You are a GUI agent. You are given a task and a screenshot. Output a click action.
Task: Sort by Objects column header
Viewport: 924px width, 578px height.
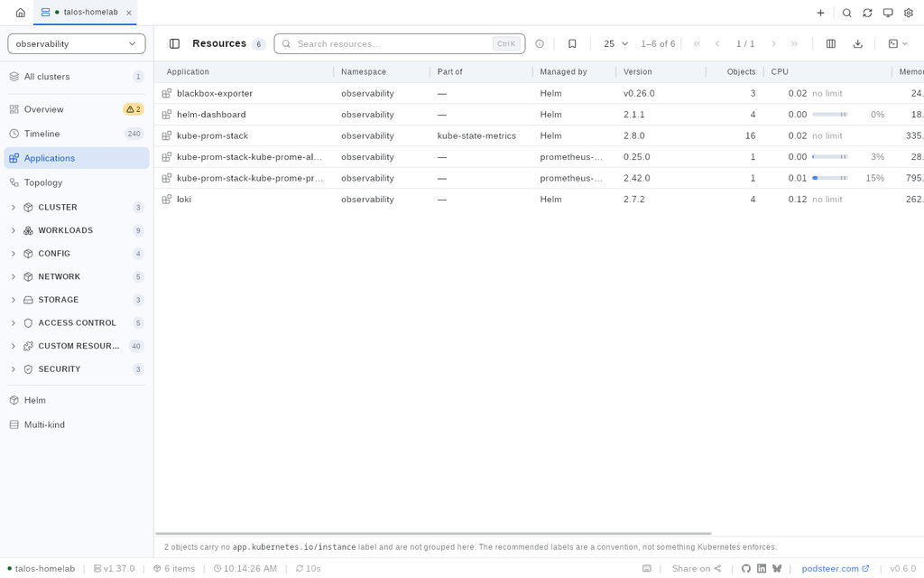click(741, 72)
